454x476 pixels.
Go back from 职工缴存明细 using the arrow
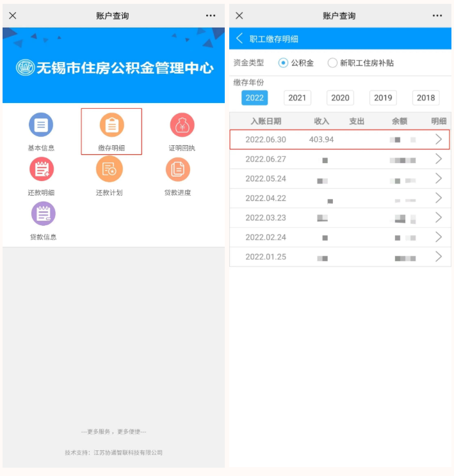[239, 38]
